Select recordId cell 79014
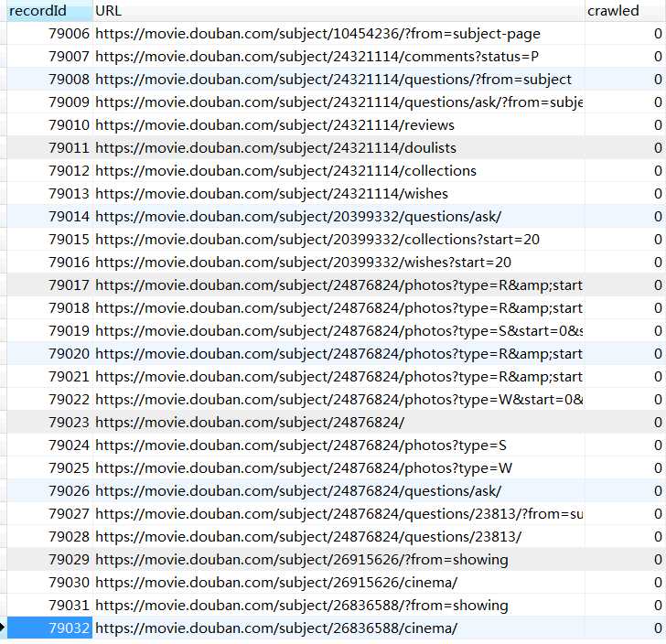666x644 pixels. 49,216
